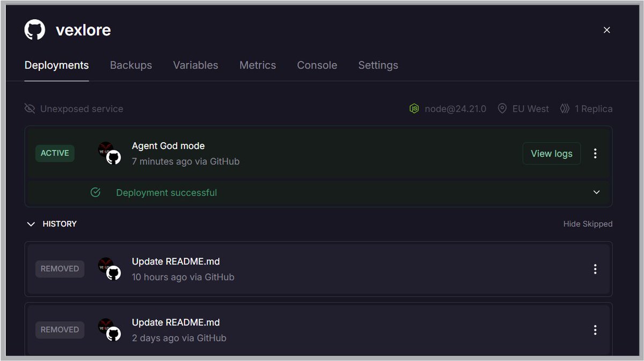Open Update README.md from 10 hours ago
Viewport: 644px width, 361px height.
(x=176, y=262)
